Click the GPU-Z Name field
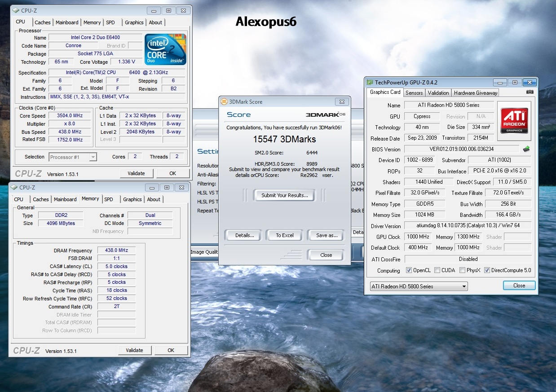This screenshot has width=556, height=392. point(449,105)
